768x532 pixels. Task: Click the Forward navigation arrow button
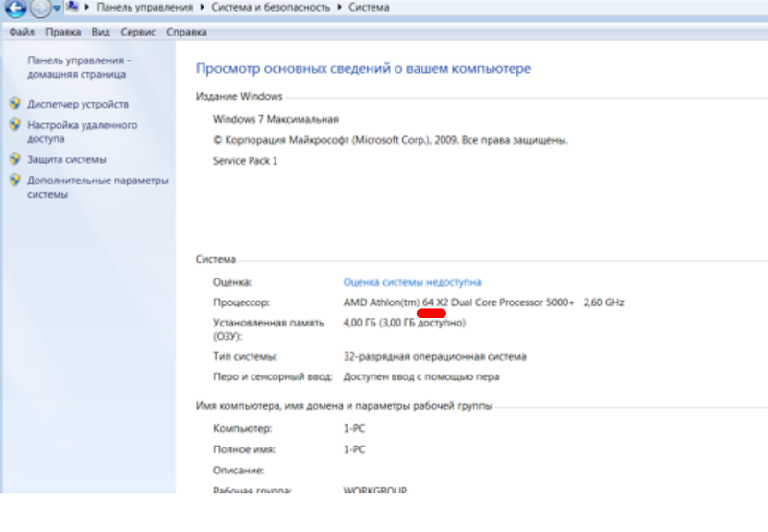tap(40, 8)
